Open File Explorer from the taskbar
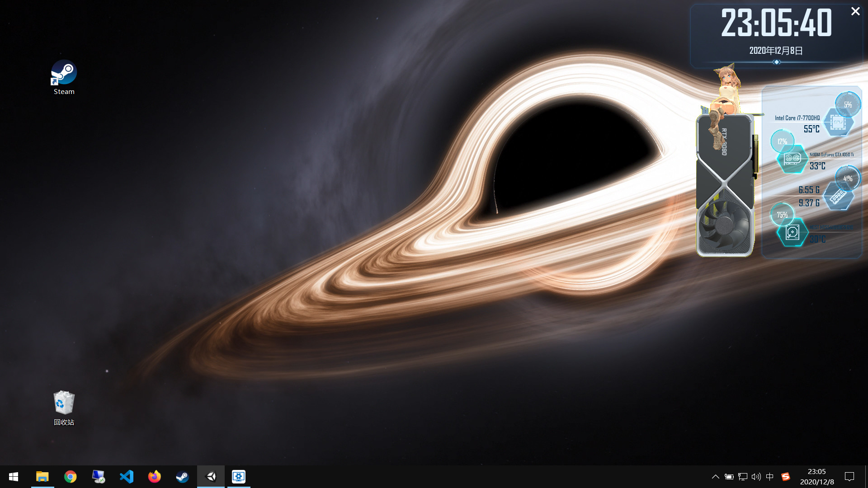This screenshot has height=488, width=868. coord(42,477)
